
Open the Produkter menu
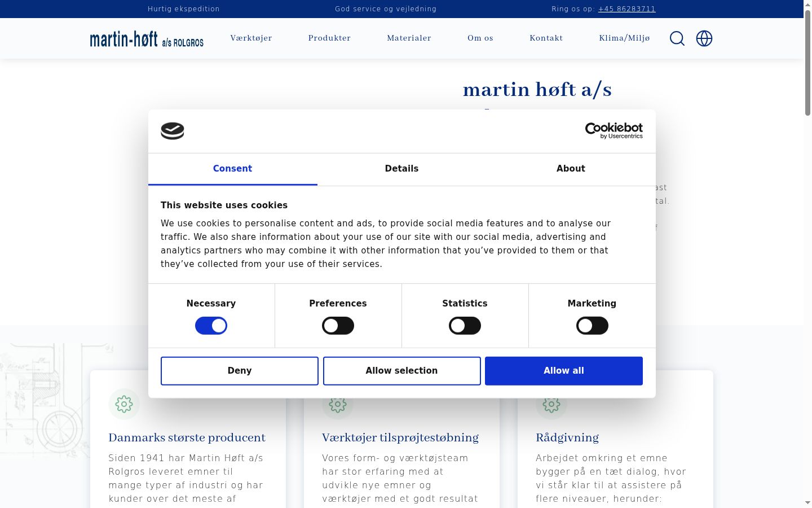click(329, 38)
